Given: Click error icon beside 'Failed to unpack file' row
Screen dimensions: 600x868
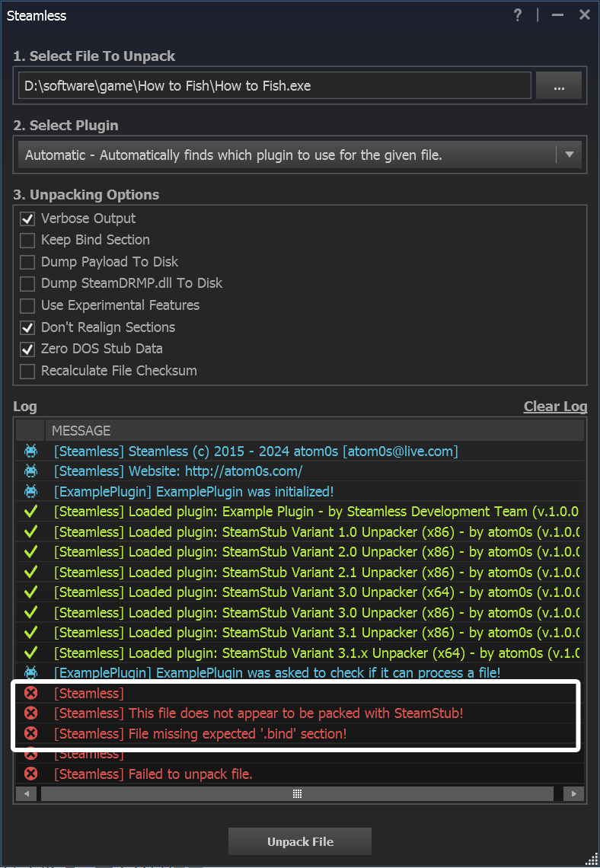Looking at the screenshot, I should coord(31,774).
